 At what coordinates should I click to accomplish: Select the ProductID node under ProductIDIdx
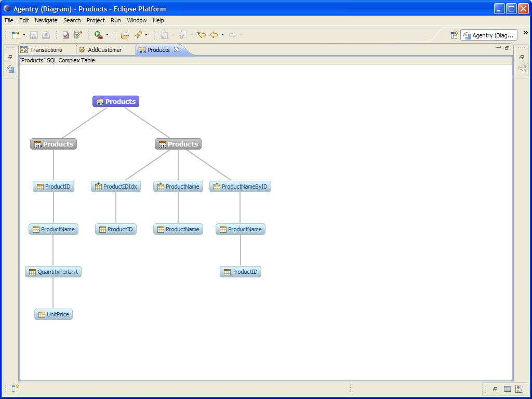pos(116,229)
